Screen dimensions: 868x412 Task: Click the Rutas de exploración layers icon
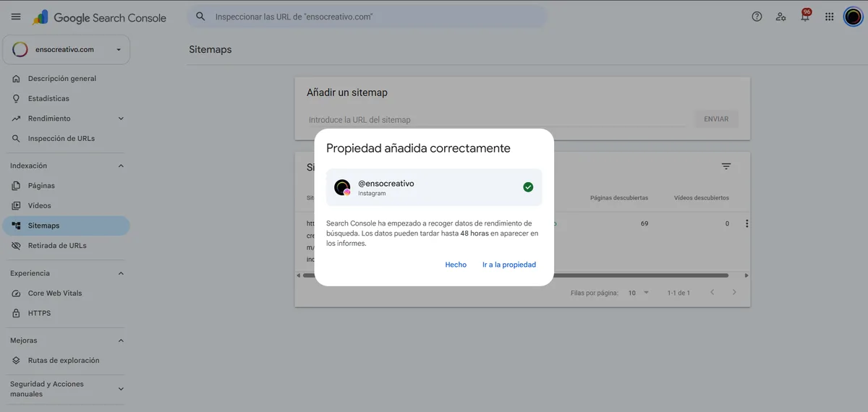pyautogui.click(x=16, y=361)
